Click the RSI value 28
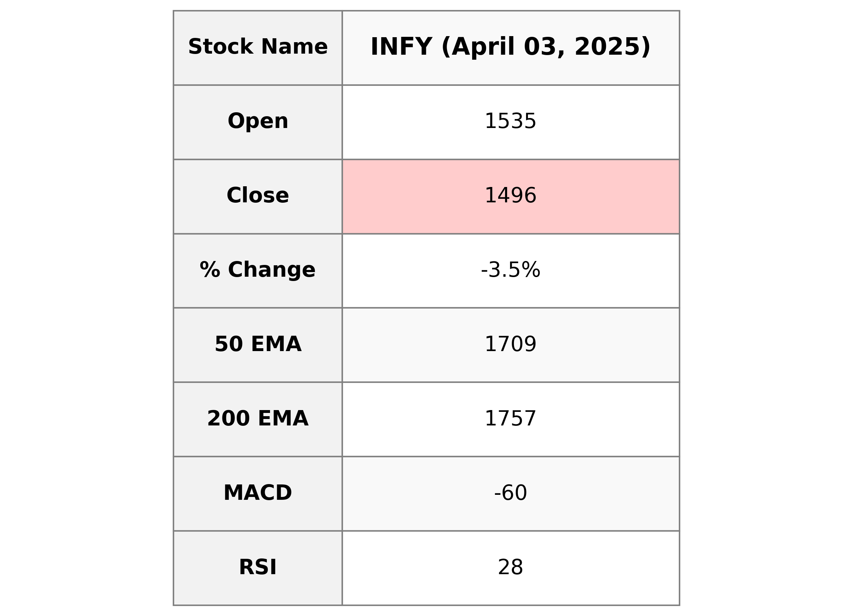 [510, 567]
